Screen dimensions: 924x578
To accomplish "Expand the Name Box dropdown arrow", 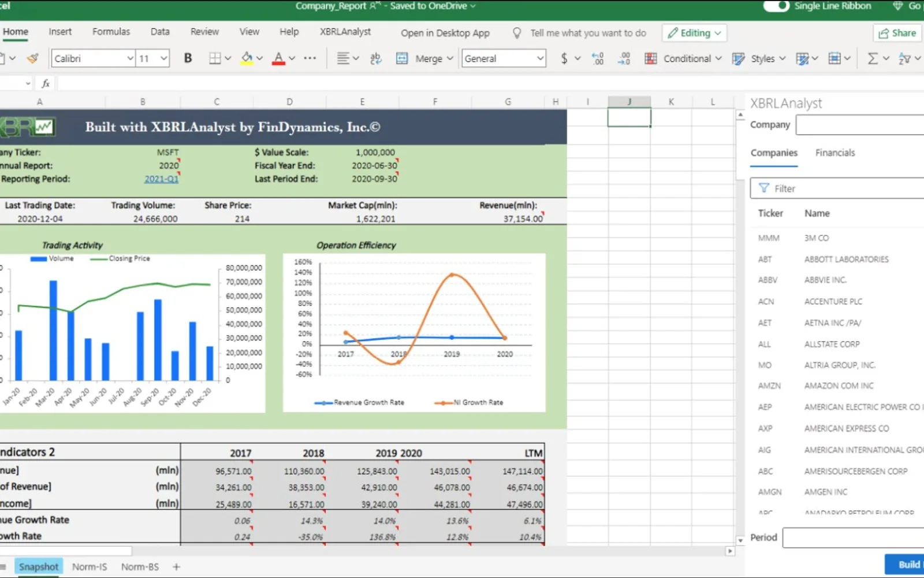I will (x=28, y=84).
